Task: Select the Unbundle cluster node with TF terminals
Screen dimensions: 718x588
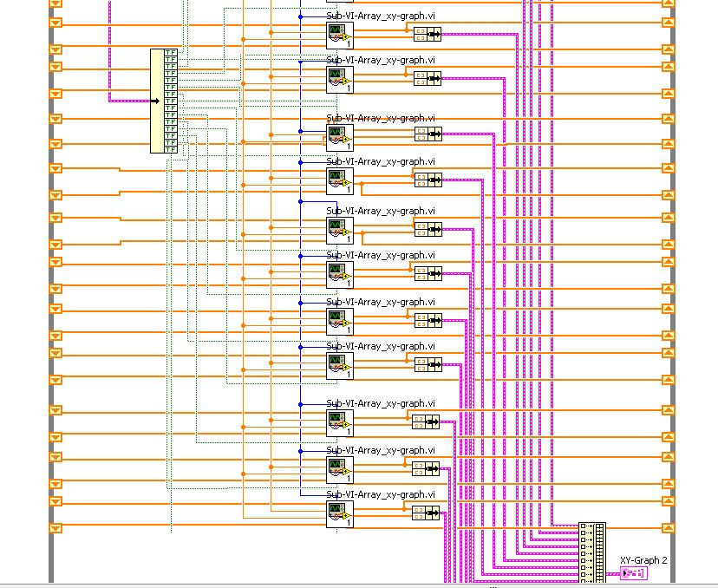Action: pyautogui.click(x=164, y=101)
